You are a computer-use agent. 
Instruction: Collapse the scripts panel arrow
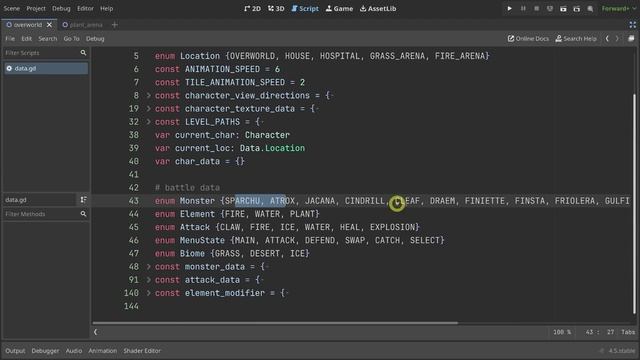96,332
